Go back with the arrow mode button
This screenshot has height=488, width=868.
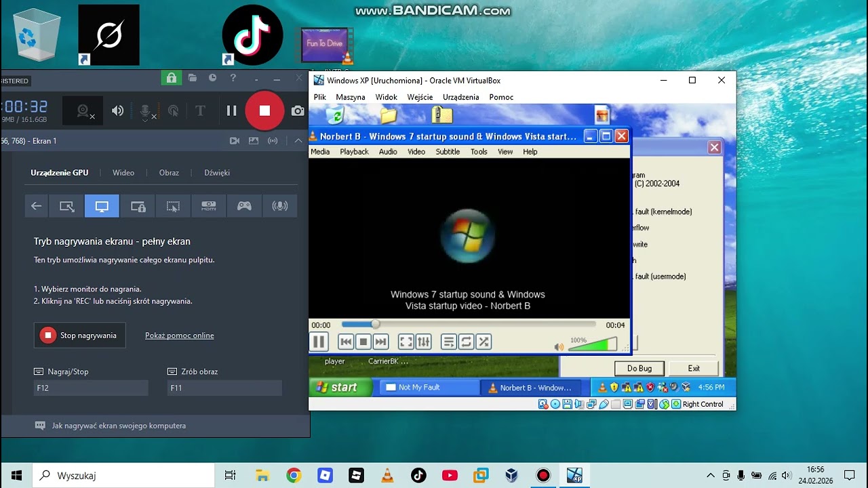(37, 206)
